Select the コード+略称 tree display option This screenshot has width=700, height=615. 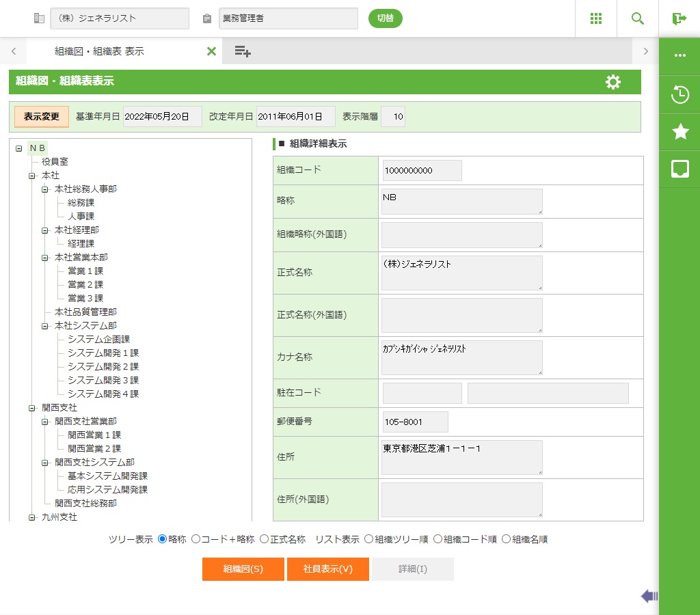pyautogui.click(x=196, y=539)
